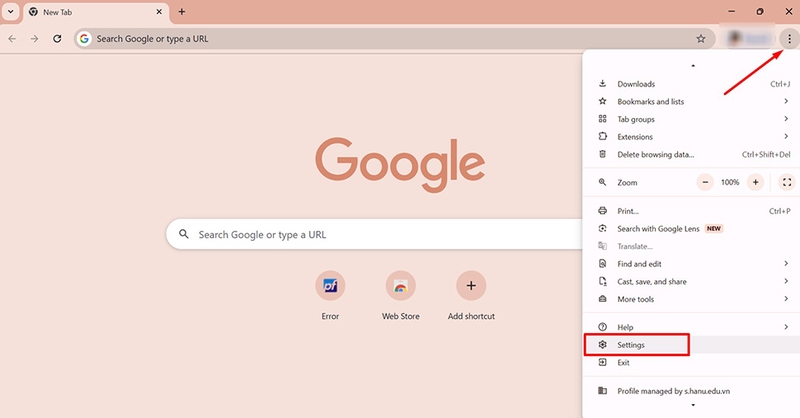This screenshot has height=418, width=800.
Task: Open the Web Store shortcut
Action: [x=401, y=296]
